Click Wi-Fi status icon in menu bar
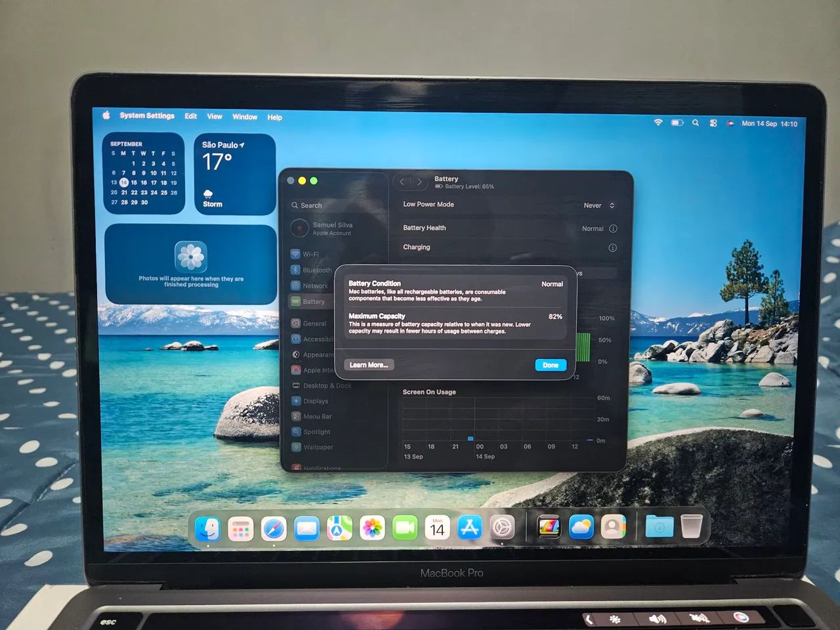 (658, 123)
